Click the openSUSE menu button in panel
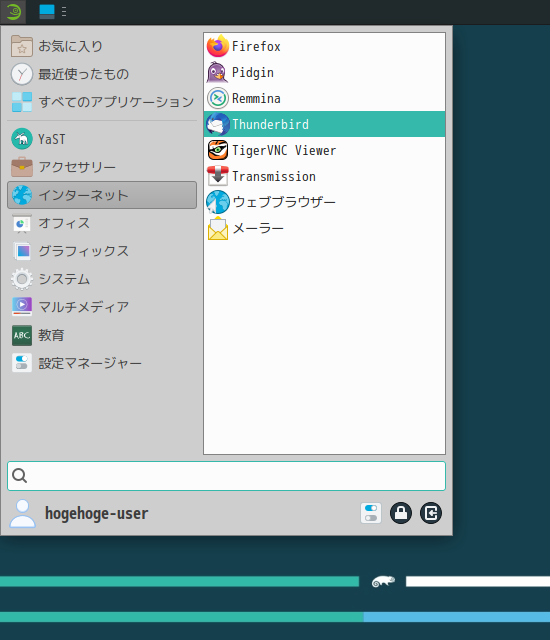550x640 pixels. pos(13,12)
